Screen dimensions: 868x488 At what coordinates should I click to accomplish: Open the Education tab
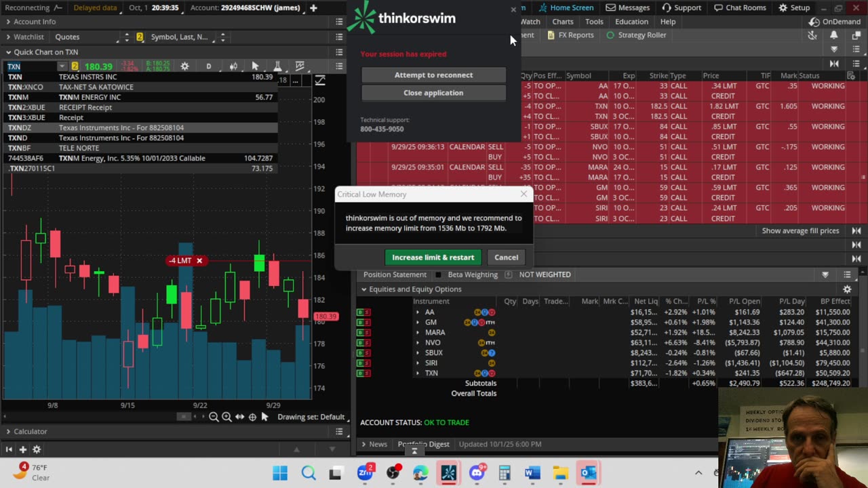631,22
